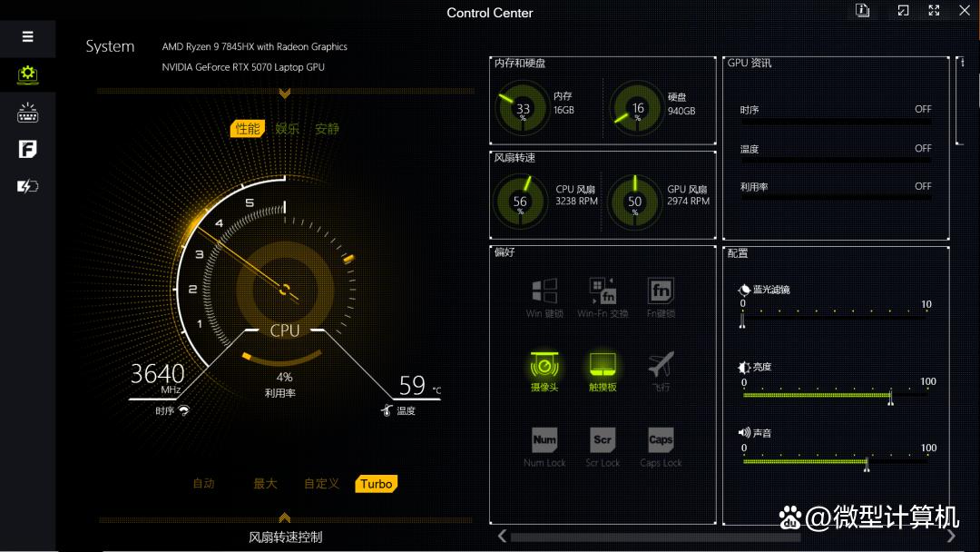Open the Flexikey sidebar icon

pos(27,150)
